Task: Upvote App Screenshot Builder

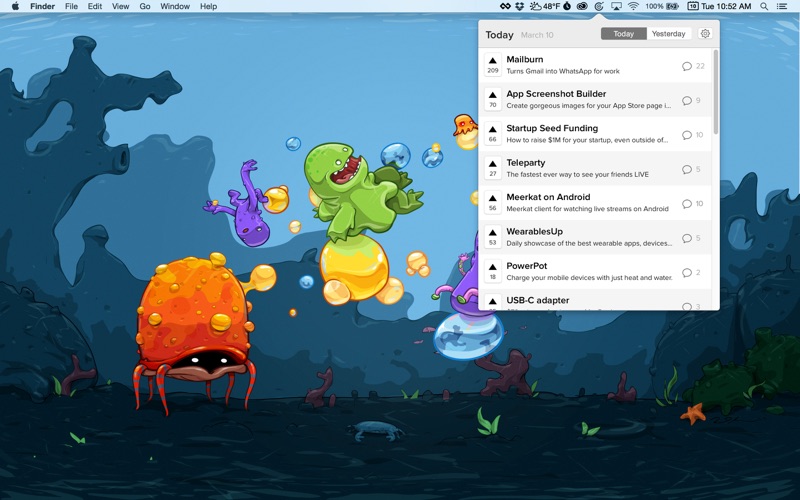Action: [x=492, y=99]
